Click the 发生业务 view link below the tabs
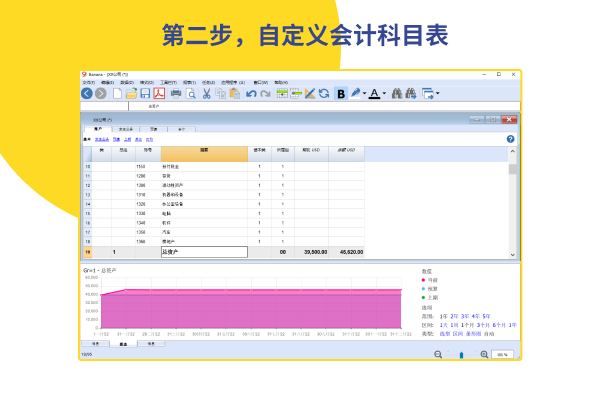This screenshot has width=600, height=400. pyautogui.click(x=102, y=139)
